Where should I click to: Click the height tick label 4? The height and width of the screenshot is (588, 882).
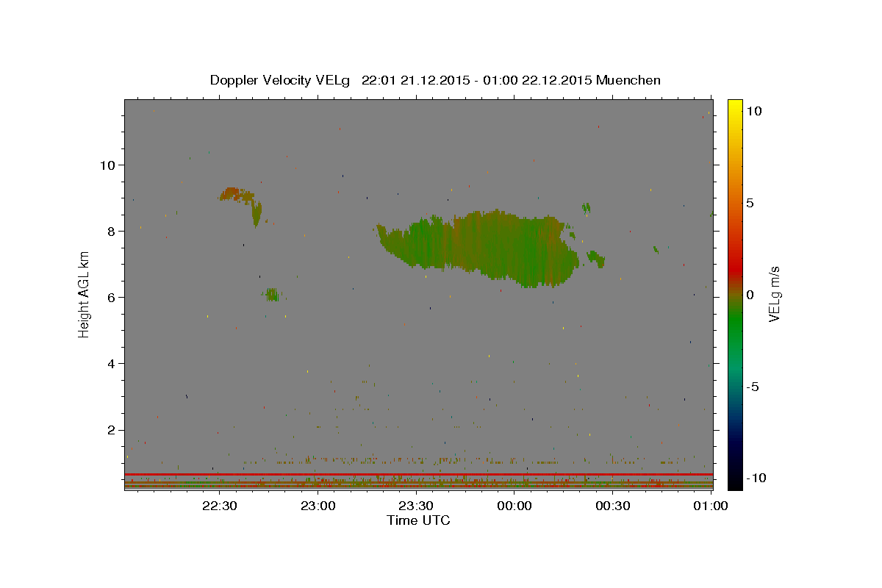[112, 363]
